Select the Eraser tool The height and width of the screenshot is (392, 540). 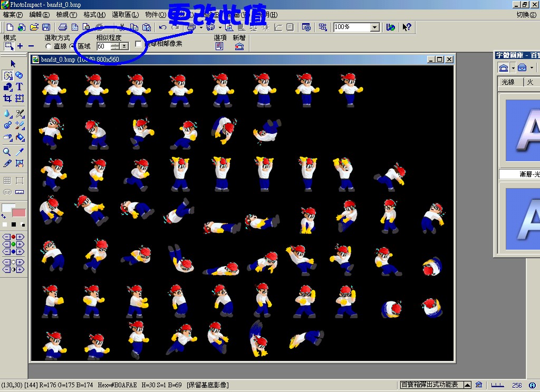pyautogui.click(x=7, y=138)
